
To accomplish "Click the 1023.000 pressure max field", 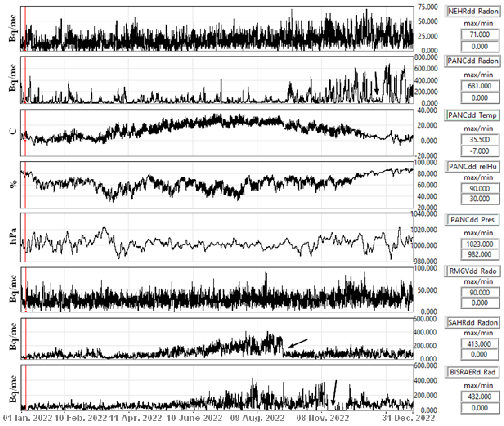I will coord(480,244).
